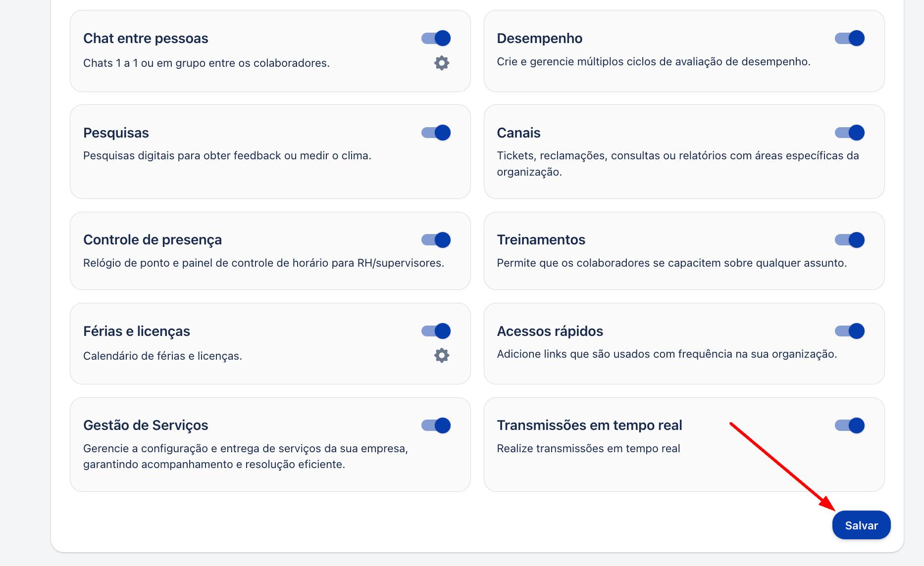924x566 pixels.
Task: Click the Acessos rápidos heading
Action: tap(550, 331)
